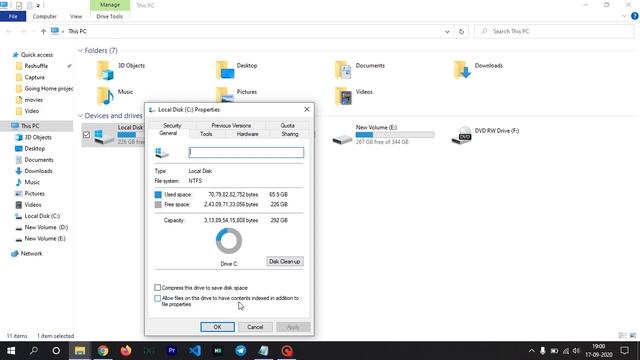Open the Computer ribbon tab
This screenshot has height=360, width=640.
pyautogui.click(x=44, y=16)
